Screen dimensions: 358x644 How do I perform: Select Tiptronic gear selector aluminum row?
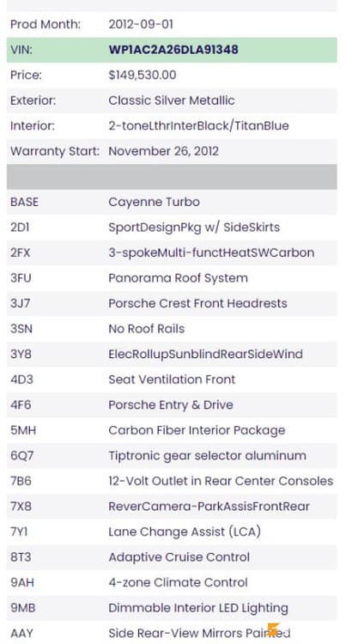pyautogui.click(x=172, y=456)
